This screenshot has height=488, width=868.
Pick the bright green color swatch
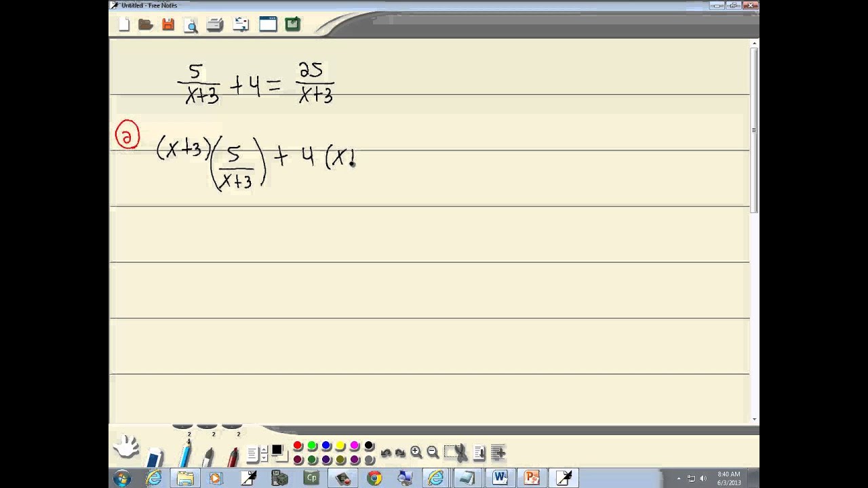point(312,445)
